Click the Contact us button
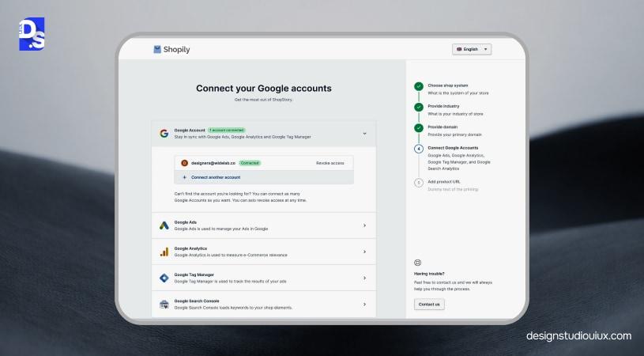Screen dimensions: 644x356 coord(429,305)
